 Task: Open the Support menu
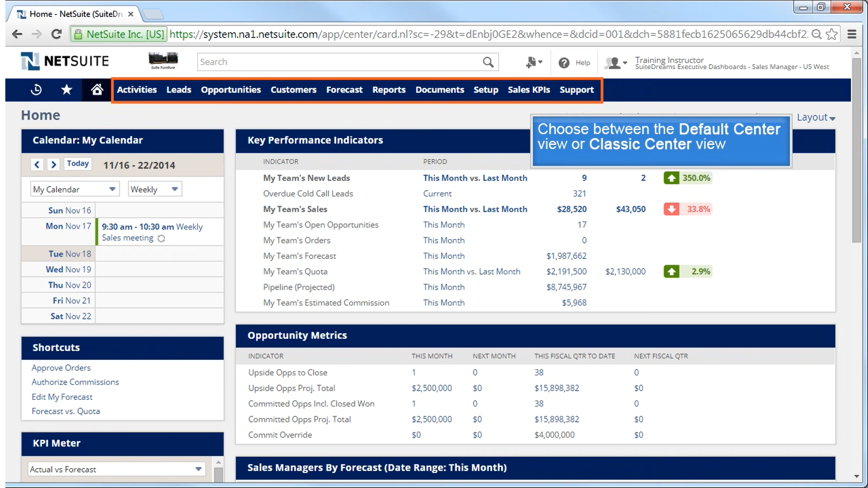tap(577, 90)
